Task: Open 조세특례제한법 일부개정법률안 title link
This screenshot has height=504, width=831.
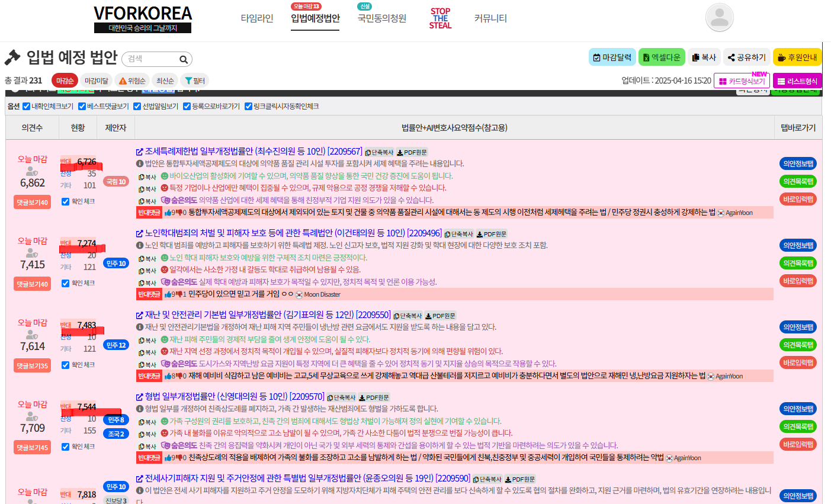Action: point(254,152)
